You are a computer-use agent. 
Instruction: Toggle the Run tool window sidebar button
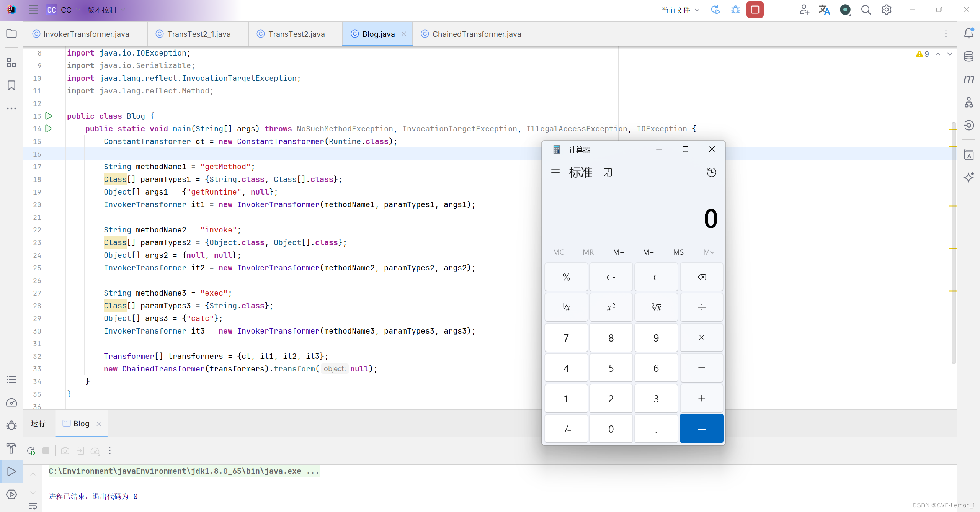coord(11,471)
